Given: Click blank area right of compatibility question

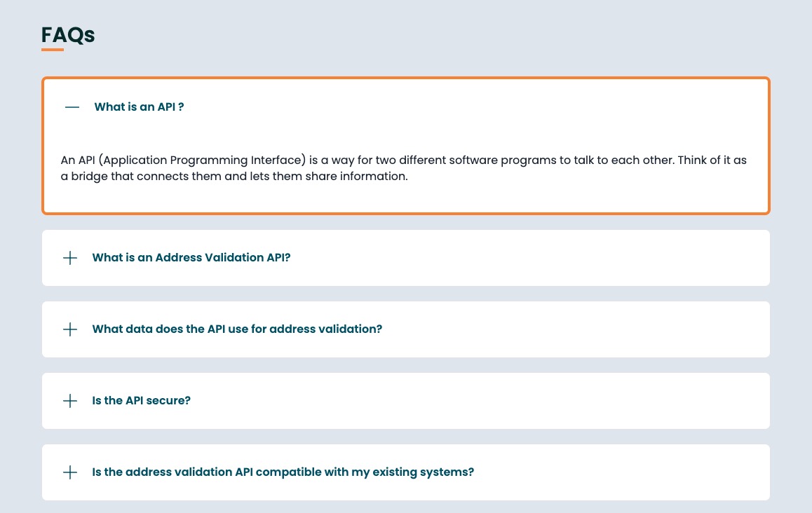Looking at the screenshot, I should pos(621,472).
